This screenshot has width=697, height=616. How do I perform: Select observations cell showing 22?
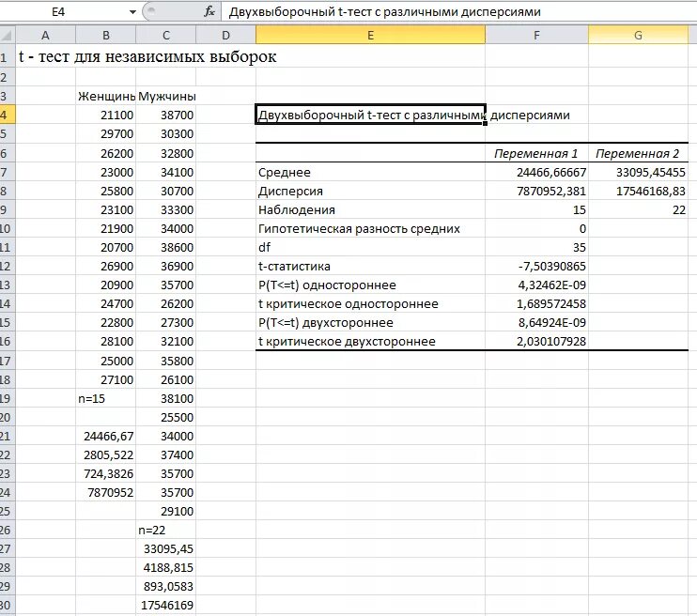[x=638, y=209]
